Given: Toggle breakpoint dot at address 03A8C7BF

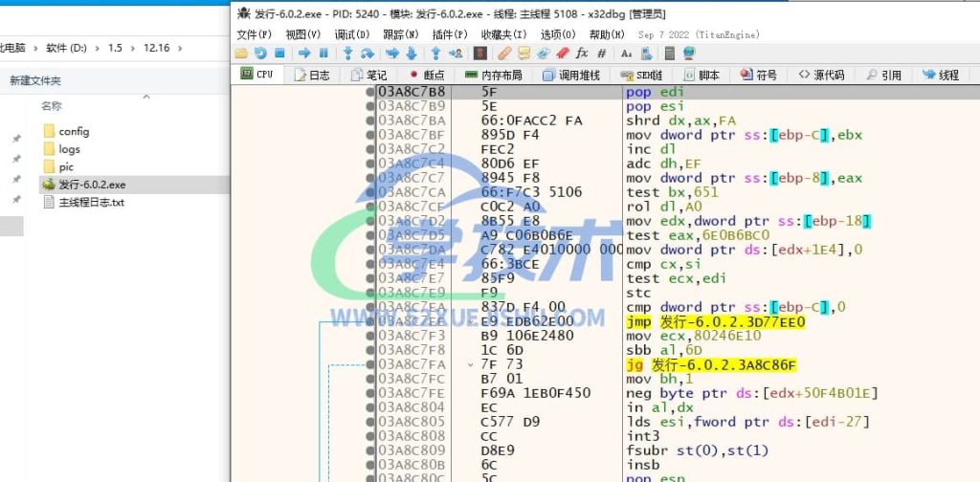Looking at the screenshot, I should click(370, 136).
